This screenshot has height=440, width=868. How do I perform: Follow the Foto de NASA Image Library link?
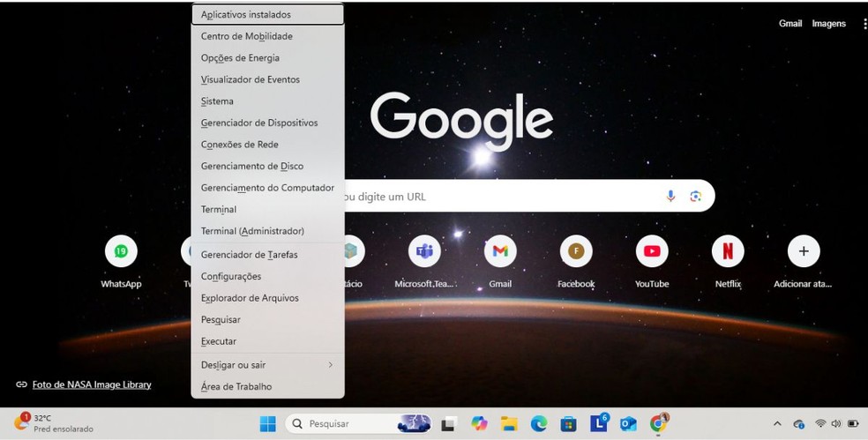pyautogui.click(x=92, y=384)
